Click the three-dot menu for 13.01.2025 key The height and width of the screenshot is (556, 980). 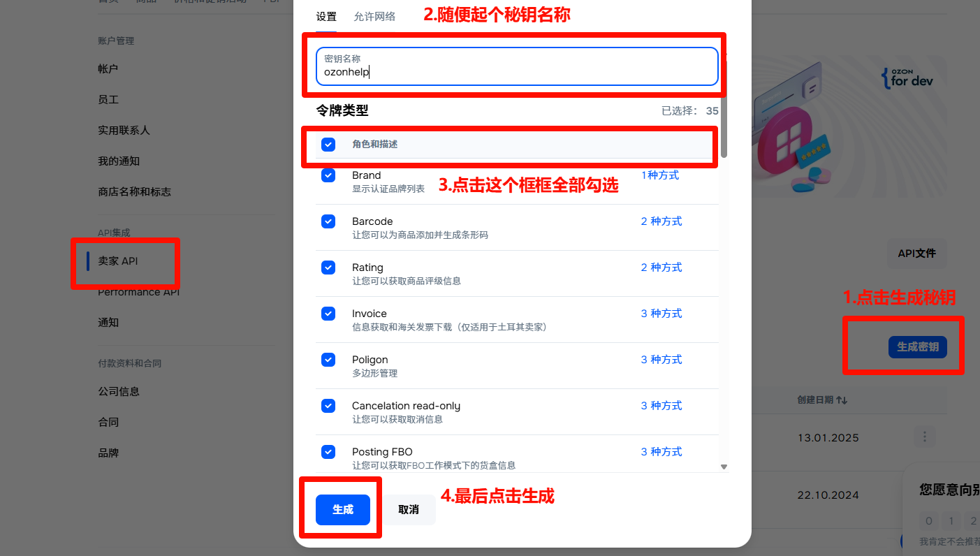tap(924, 437)
